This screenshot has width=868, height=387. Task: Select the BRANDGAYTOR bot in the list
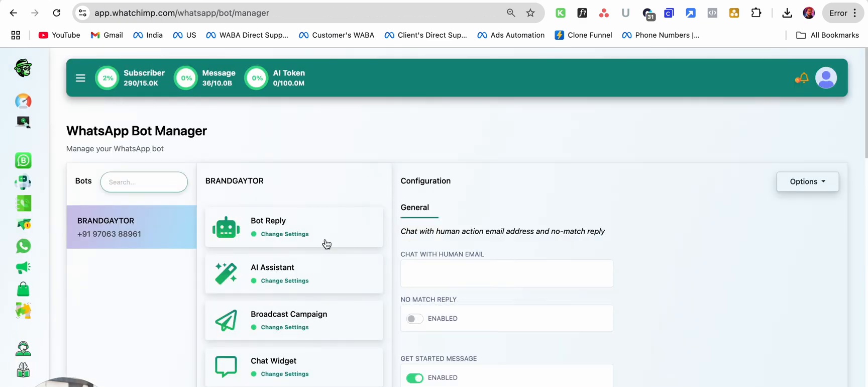pos(132,227)
